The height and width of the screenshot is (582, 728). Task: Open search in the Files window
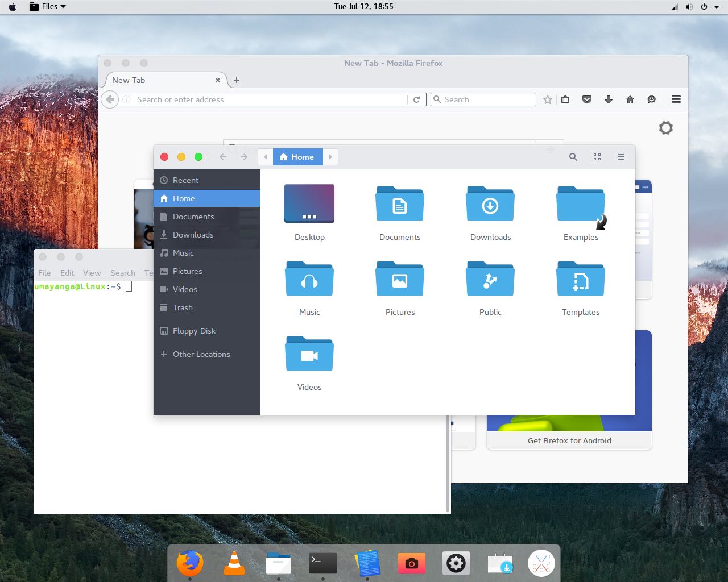click(573, 157)
